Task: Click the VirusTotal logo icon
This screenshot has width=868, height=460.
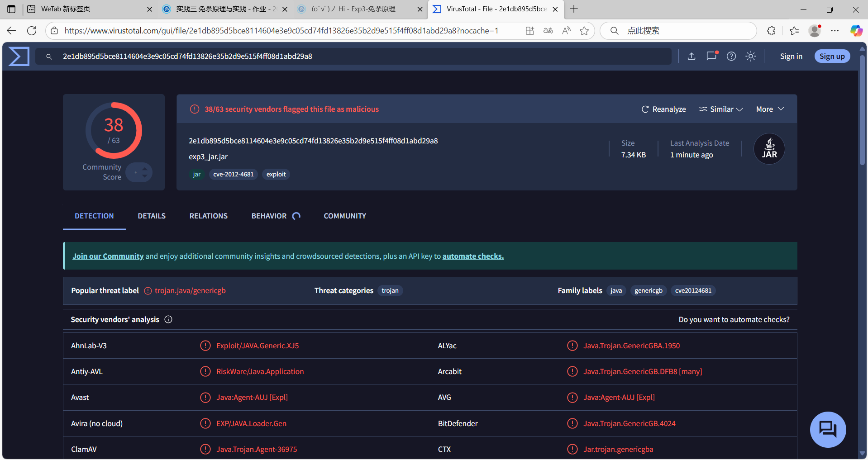Action: click(x=19, y=56)
